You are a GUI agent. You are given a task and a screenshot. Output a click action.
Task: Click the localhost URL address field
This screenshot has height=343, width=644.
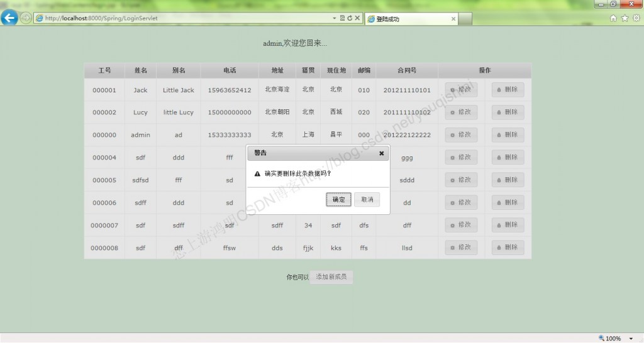point(182,18)
